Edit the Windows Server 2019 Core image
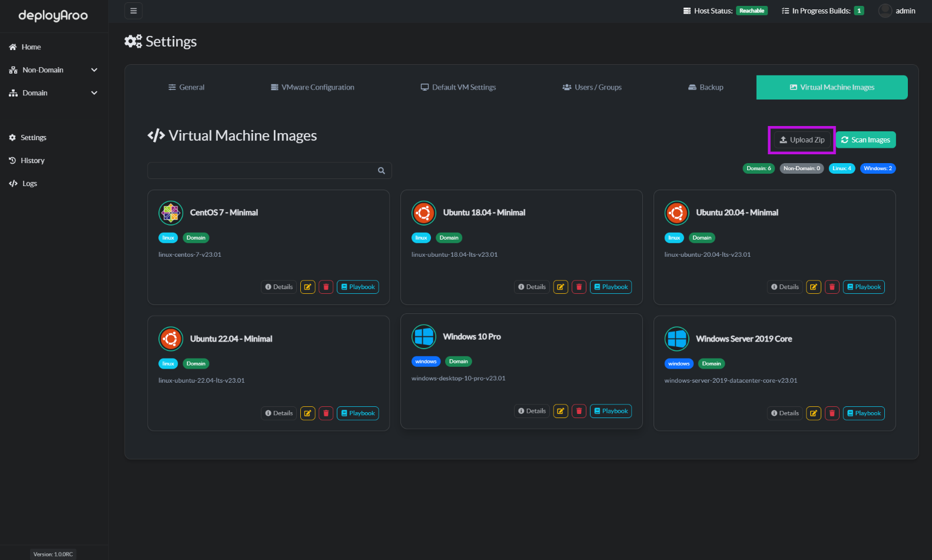Viewport: 932px width, 560px height. 814,413
